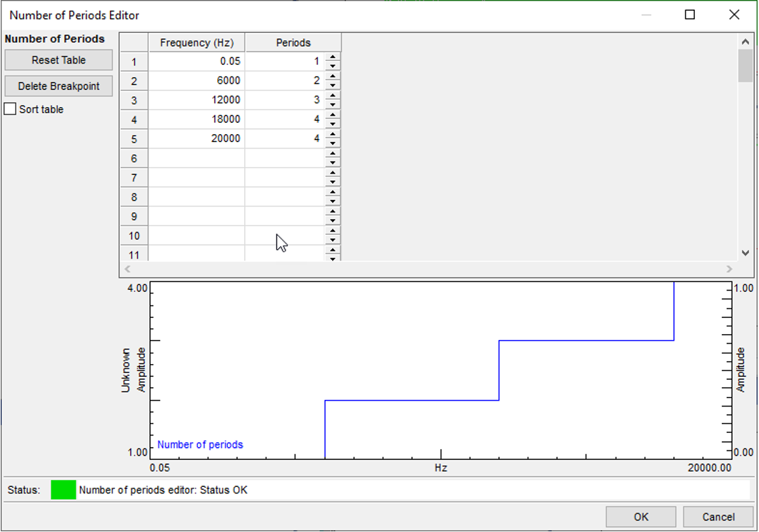Decrement the row 5 Periods spinner
The width and height of the screenshot is (759, 532).
(x=332, y=143)
